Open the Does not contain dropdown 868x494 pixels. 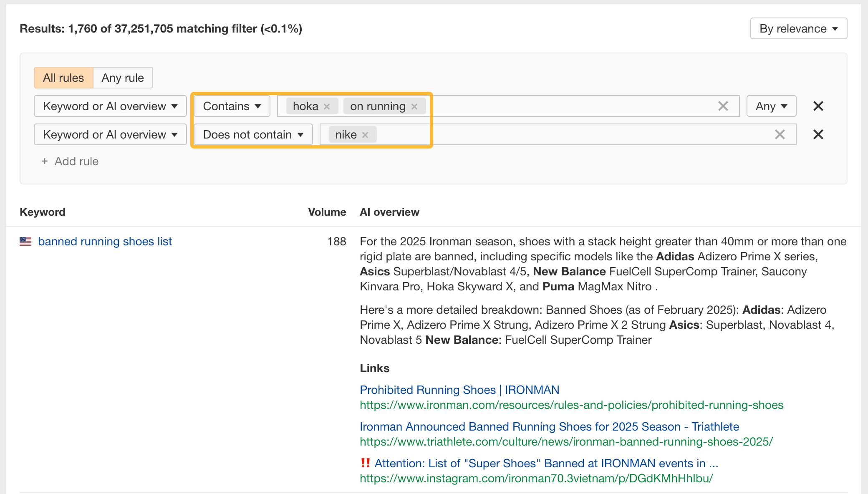click(x=253, y=134)
